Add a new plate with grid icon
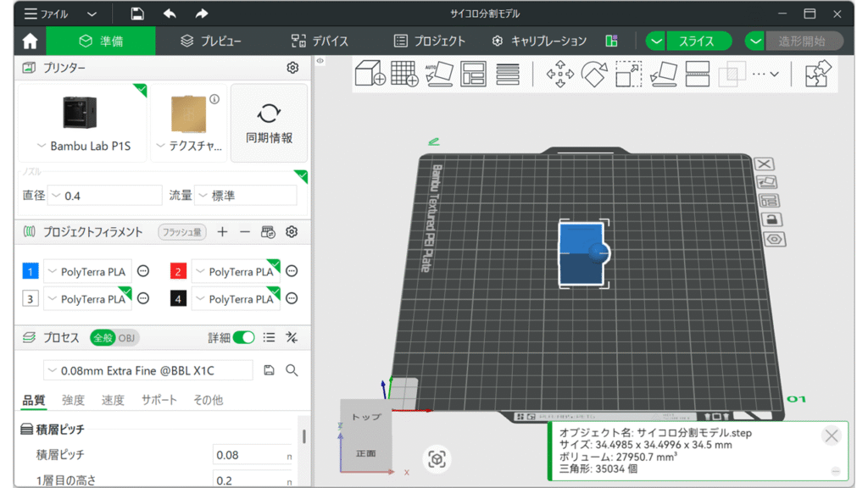The height and width of the screenshot is (488, 868). 404,74
